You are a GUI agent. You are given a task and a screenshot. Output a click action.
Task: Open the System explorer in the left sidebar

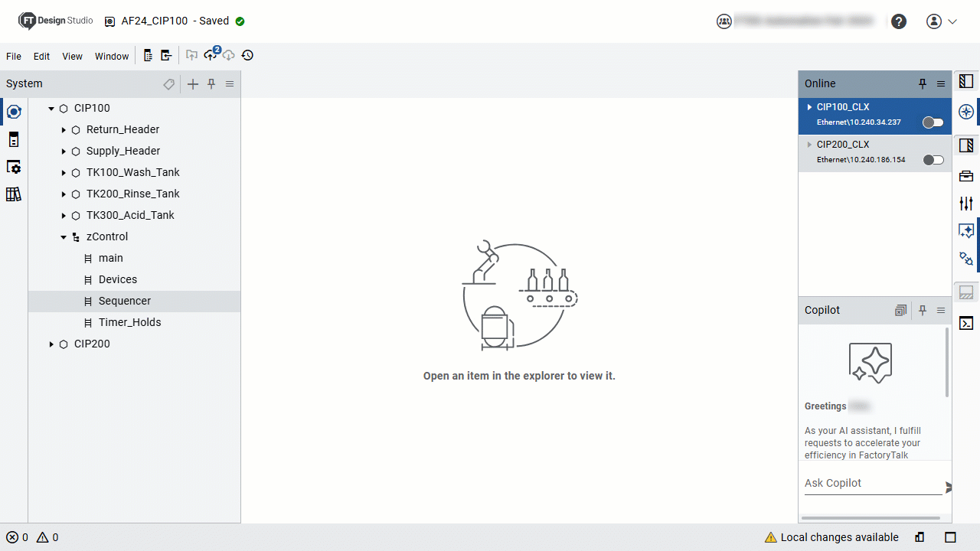pos(14,112)
